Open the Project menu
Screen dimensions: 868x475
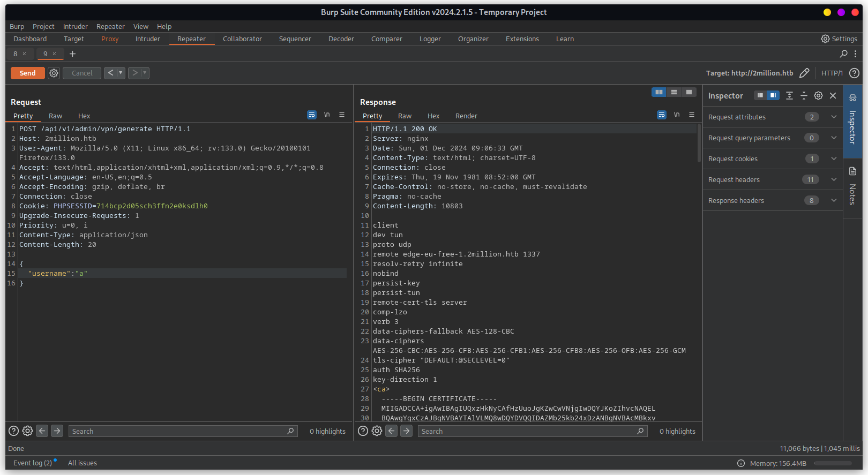[43, 26]
